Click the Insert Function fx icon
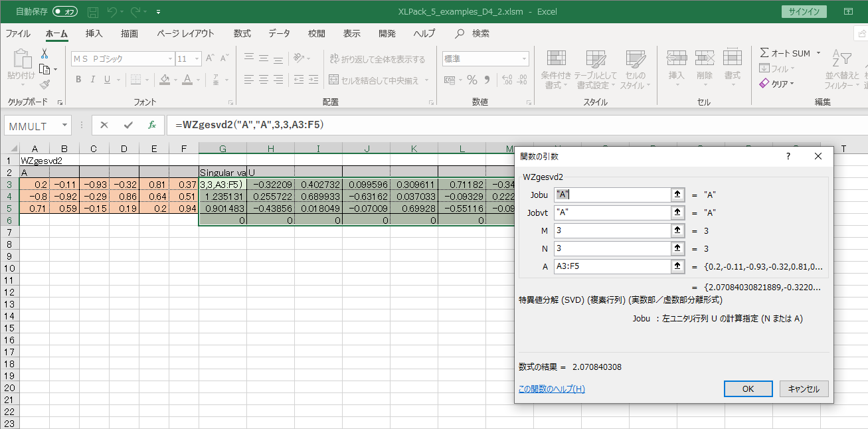This screenshot has width=868, height=429. click(x=151, y=125)
